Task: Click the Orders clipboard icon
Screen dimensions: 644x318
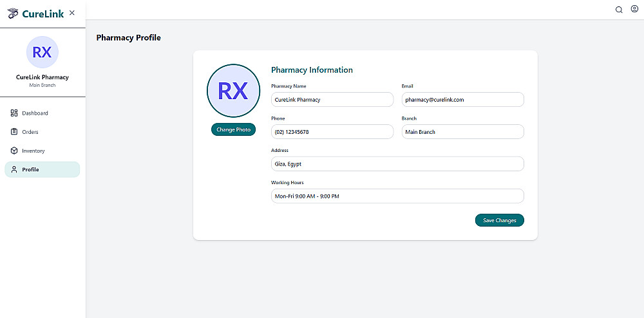Action: (x=14, y=132)
